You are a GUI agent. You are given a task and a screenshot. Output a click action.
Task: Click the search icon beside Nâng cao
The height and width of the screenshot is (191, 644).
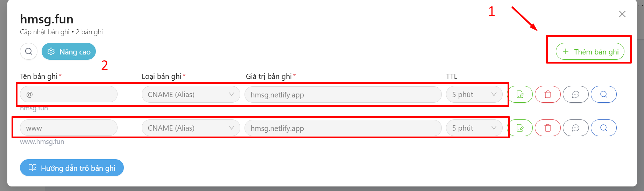(x=29, y=52)
